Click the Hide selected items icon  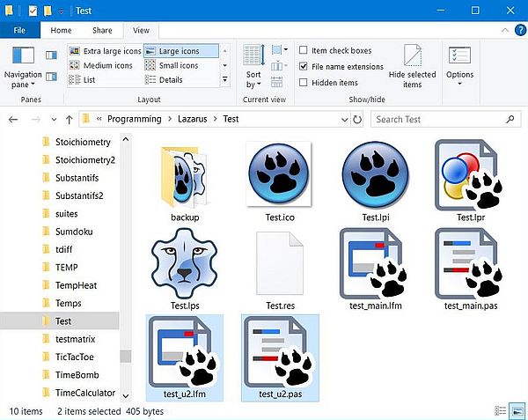point(413,55)
